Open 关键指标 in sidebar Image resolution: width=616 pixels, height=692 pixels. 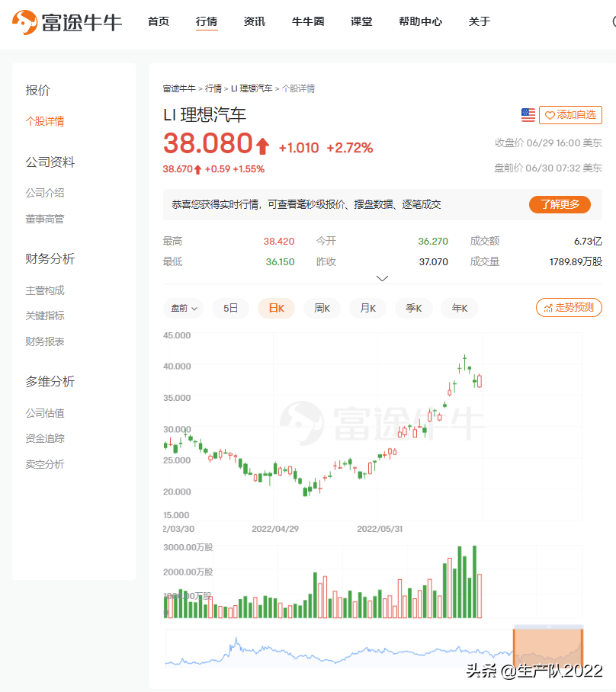tap(45, 316)
